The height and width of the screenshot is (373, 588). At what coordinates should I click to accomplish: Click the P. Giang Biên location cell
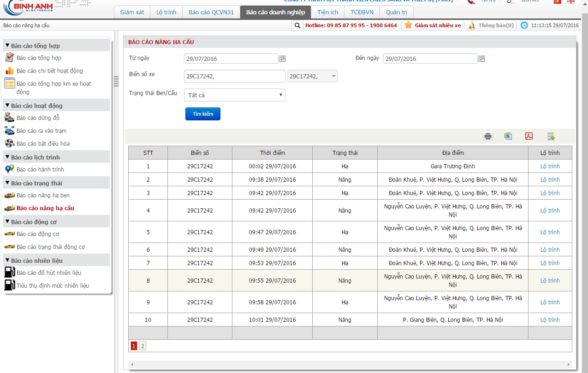pos(452,320)
